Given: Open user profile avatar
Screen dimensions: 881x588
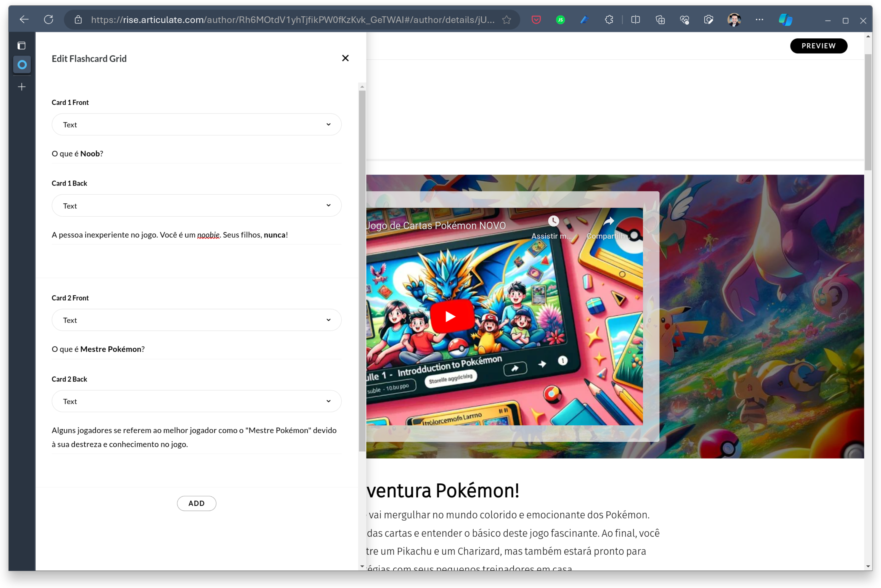Looking at the screenshot, I should click(734, 20).
